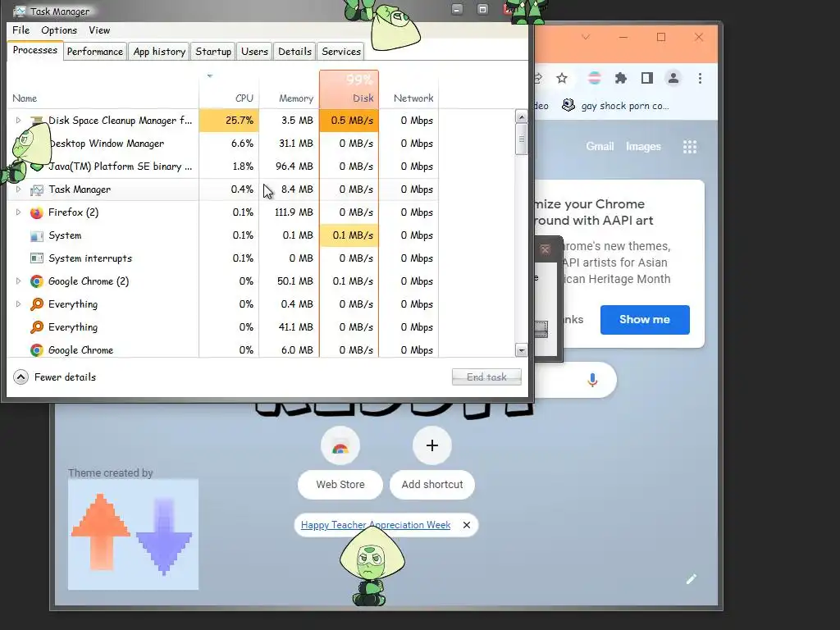Switch to the Startup tab

point(213,52)
